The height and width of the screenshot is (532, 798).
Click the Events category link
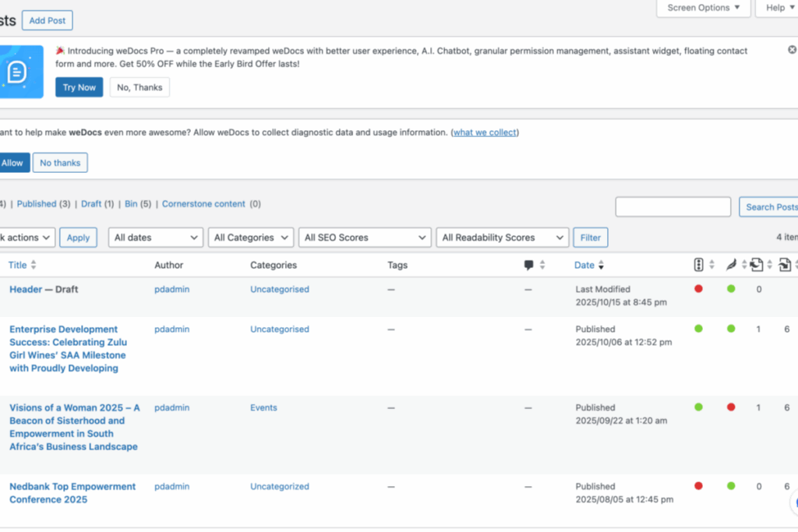click(263, 407)
